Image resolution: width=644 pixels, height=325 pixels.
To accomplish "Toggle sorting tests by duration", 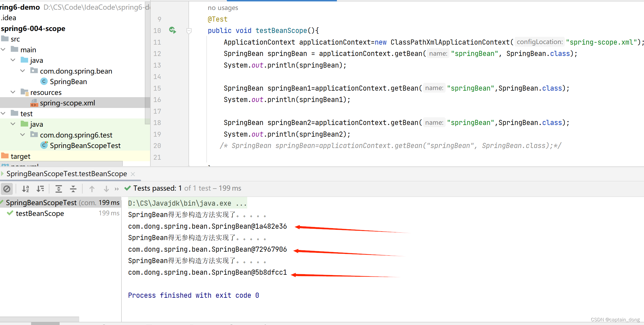I will click(41, 188).
